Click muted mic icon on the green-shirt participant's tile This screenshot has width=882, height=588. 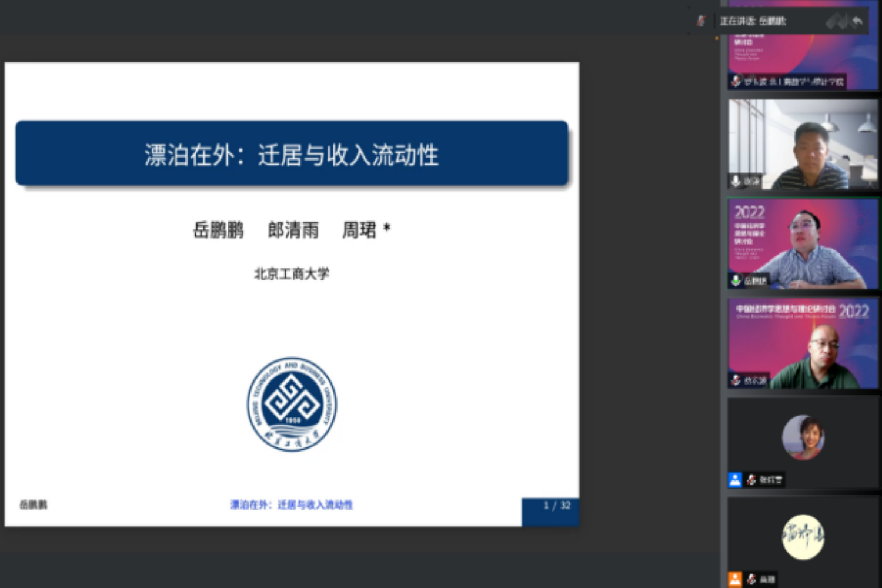tap(736, 380)
